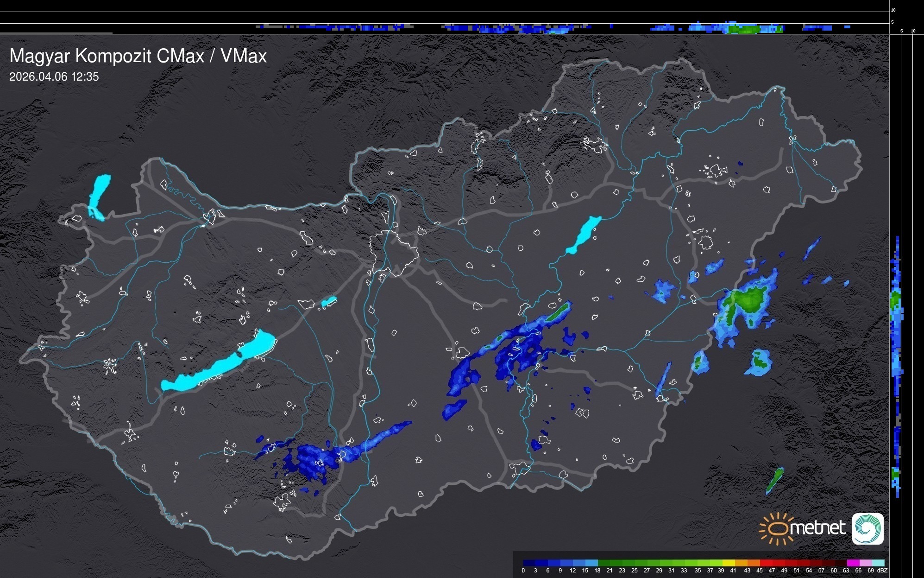Click the 2026.04.06 12:35 timestamp
924x578 pixels.
(54, 77)
